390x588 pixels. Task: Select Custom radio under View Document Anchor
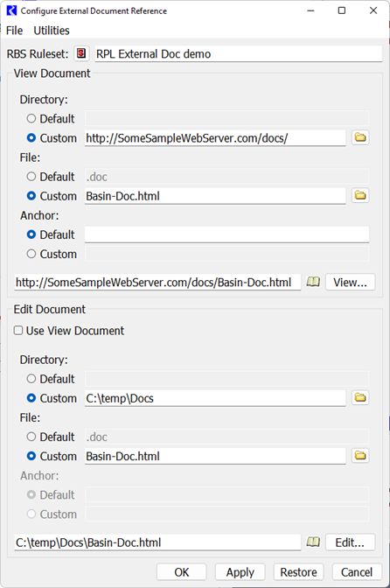pos(31,254)
